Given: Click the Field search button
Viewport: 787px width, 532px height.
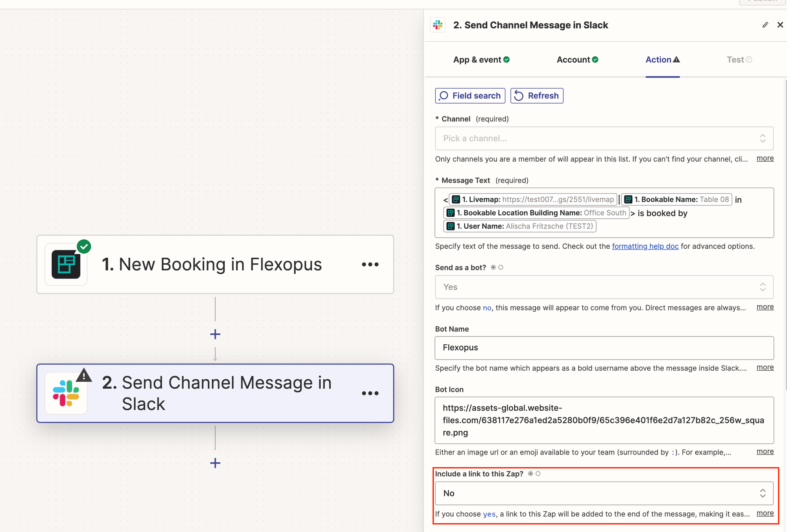Looking at the screenshot, I should (x=470, y=96).
